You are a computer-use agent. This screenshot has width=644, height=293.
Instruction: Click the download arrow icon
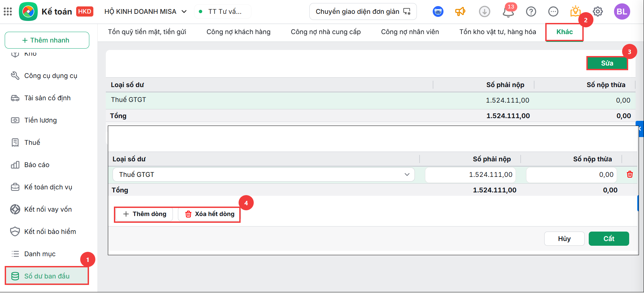tap(485, 11)
